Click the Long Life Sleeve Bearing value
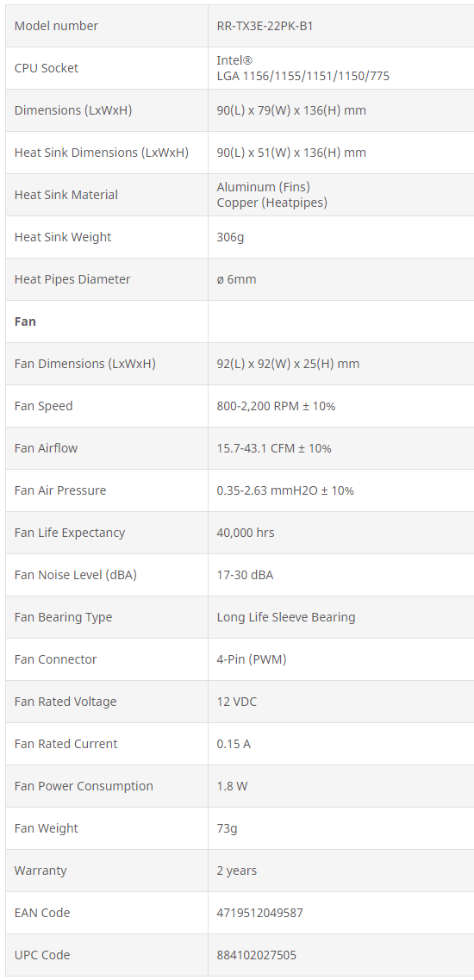The image size is (474, 980). (x=286, y=617)
